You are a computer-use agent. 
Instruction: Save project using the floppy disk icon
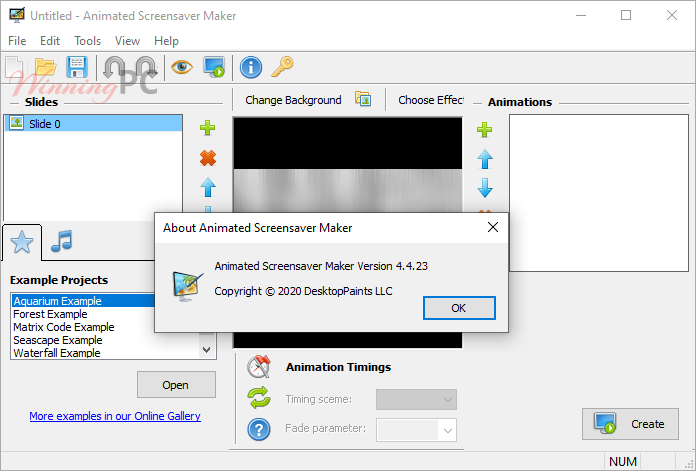(77, 67)
